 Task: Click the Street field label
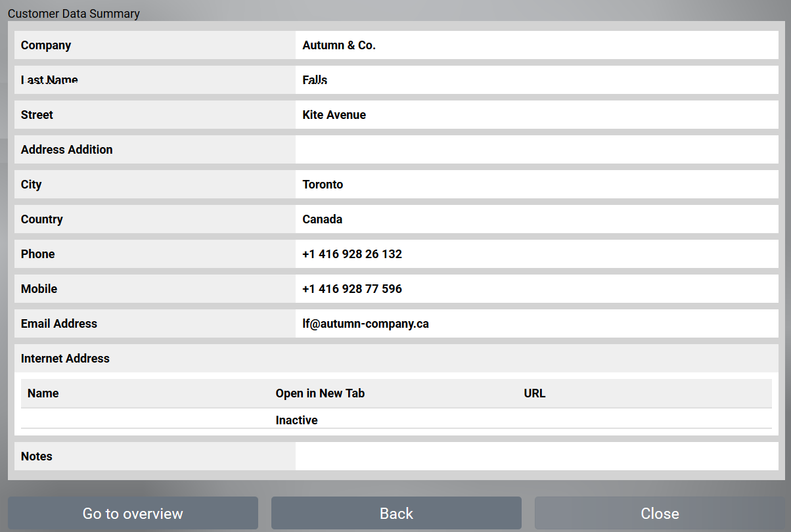point(37,115)
